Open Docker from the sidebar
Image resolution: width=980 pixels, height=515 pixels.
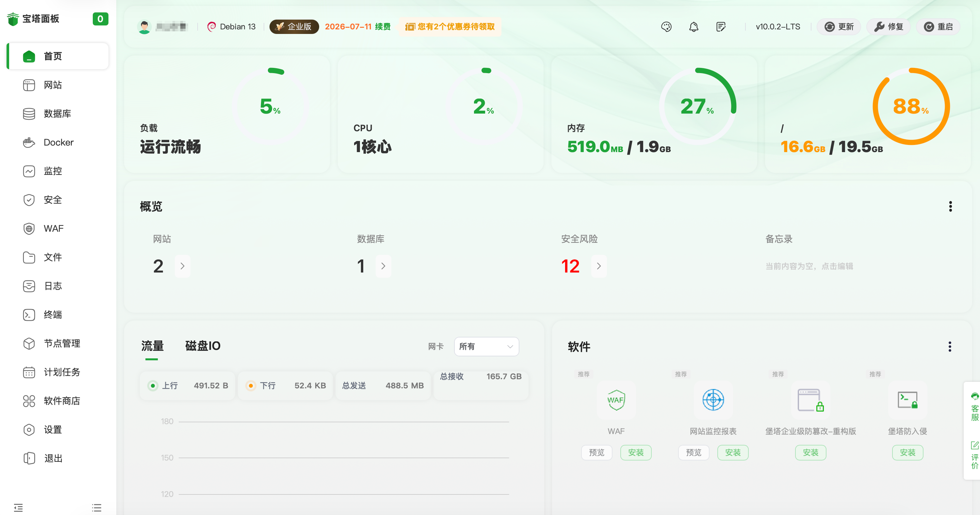[x=58, y=142]
